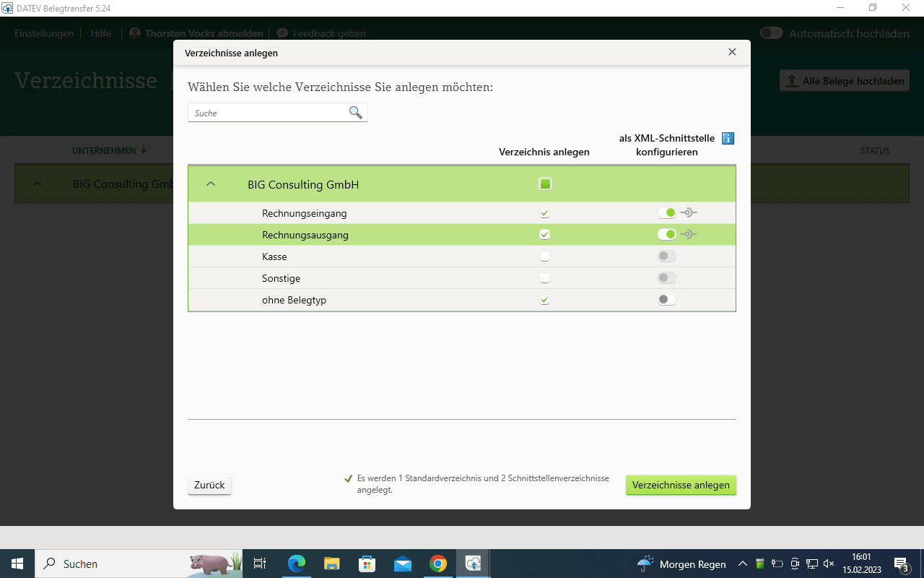This screenshot has width=924, height=578.
Task: Select the Sonstige row
Action: pyautogui.click(x=462, y=278)
